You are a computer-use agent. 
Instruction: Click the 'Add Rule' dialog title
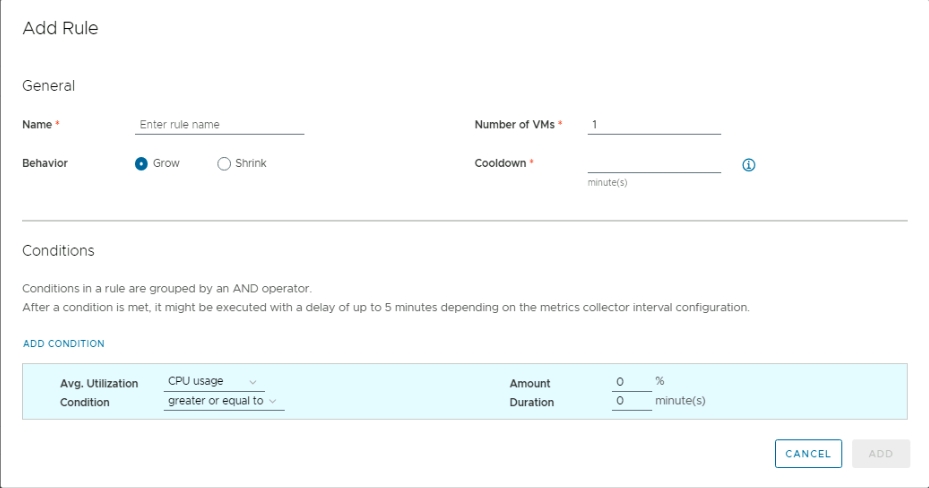click(60, 29)
